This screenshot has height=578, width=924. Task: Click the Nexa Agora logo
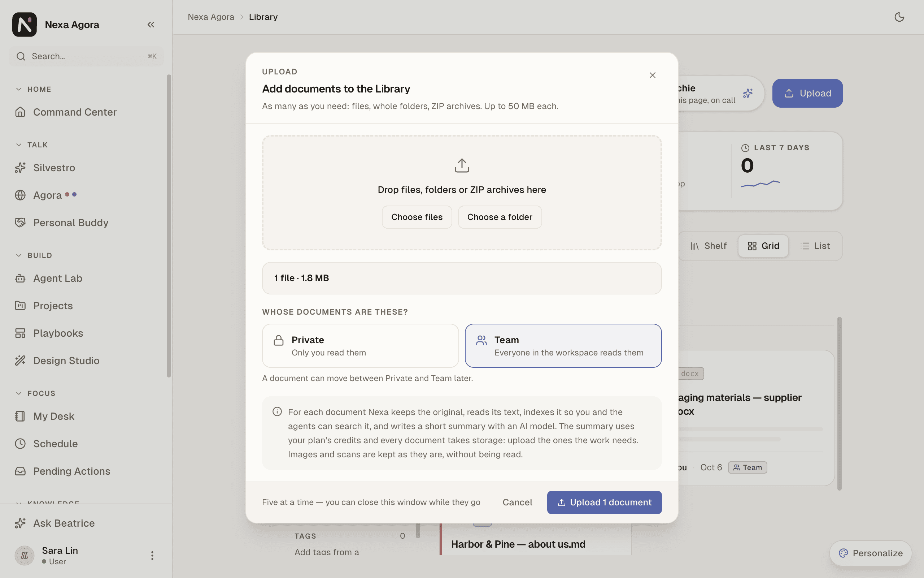25,25
